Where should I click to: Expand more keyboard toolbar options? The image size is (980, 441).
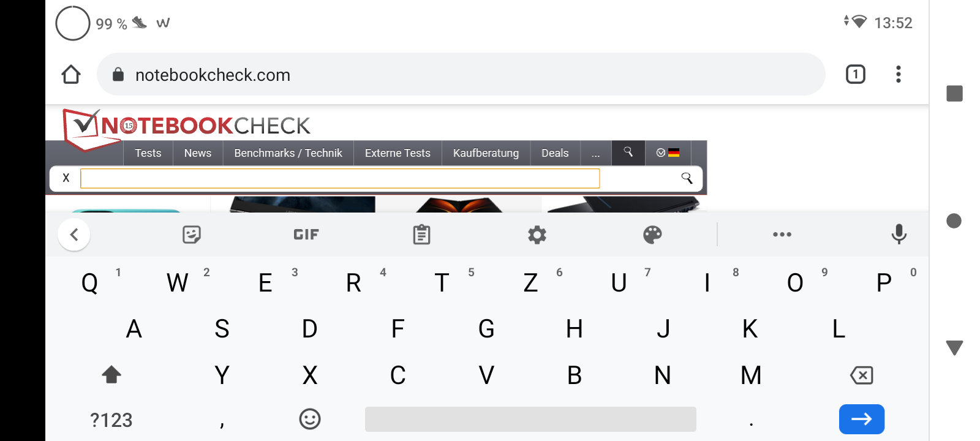[782, 235]
